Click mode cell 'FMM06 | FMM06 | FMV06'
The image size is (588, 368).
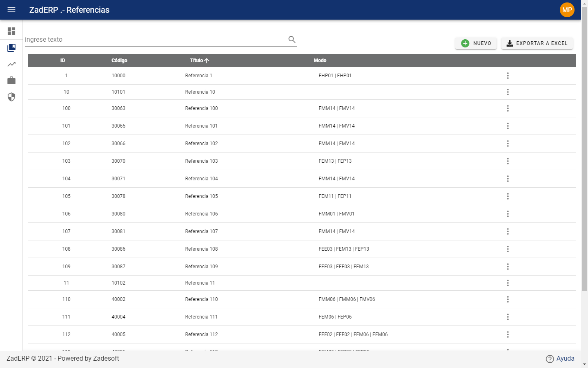(x=347, y=299)
